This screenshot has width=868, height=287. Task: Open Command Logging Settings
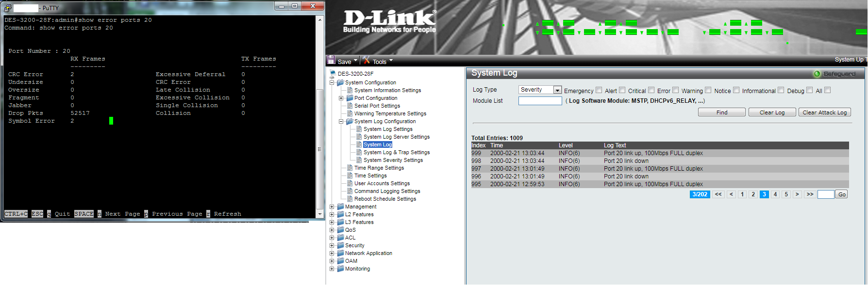387,191
